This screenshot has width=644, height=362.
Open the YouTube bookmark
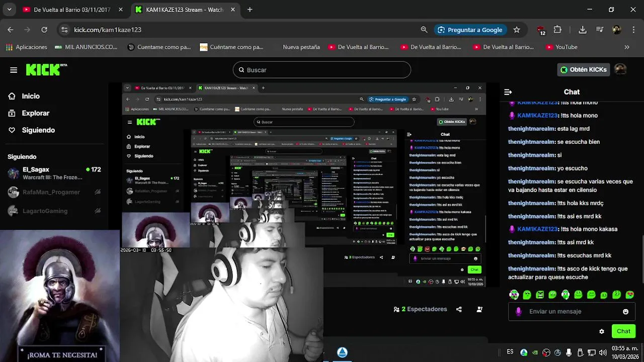point(561,47)
